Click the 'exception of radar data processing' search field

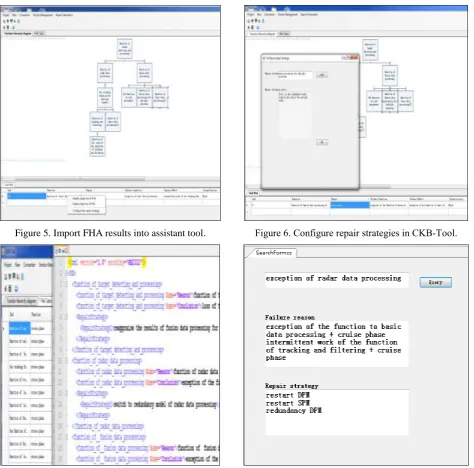pyautogui.click(x=336, y=279)
